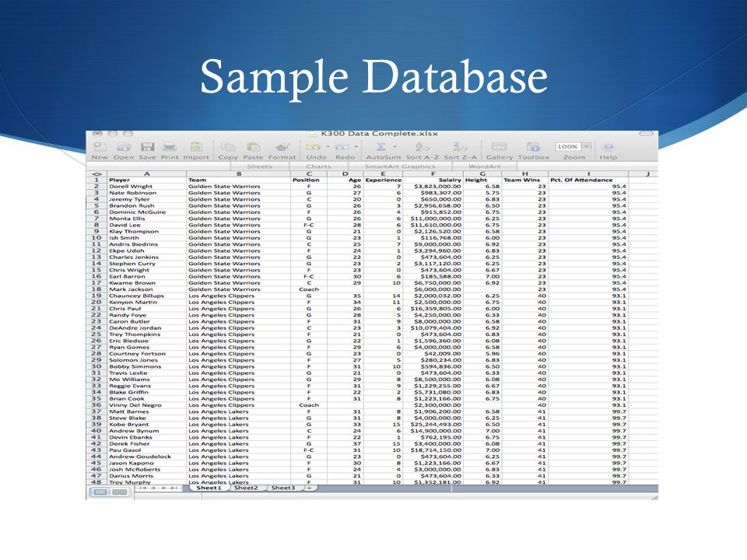Sort descending with Sort Z-A icon
The image size is (747, 560).
pyautogui.click(x=460, y=147)
